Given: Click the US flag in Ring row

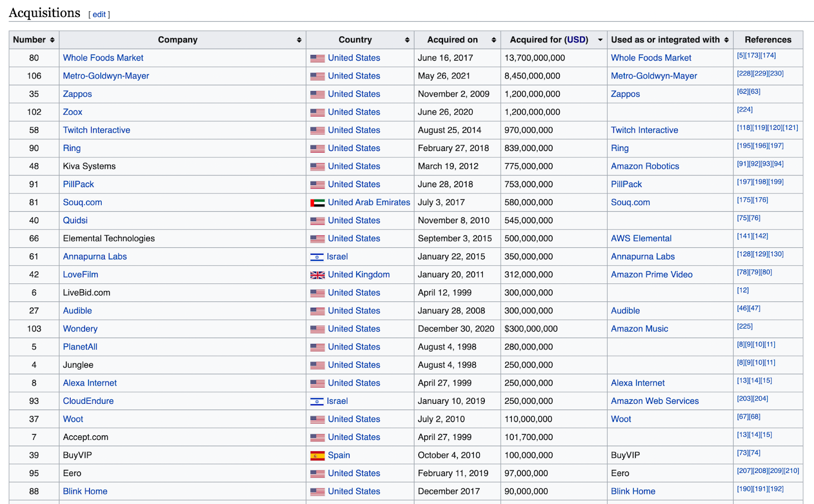Looking at the screenshot, I should point(317,149).
